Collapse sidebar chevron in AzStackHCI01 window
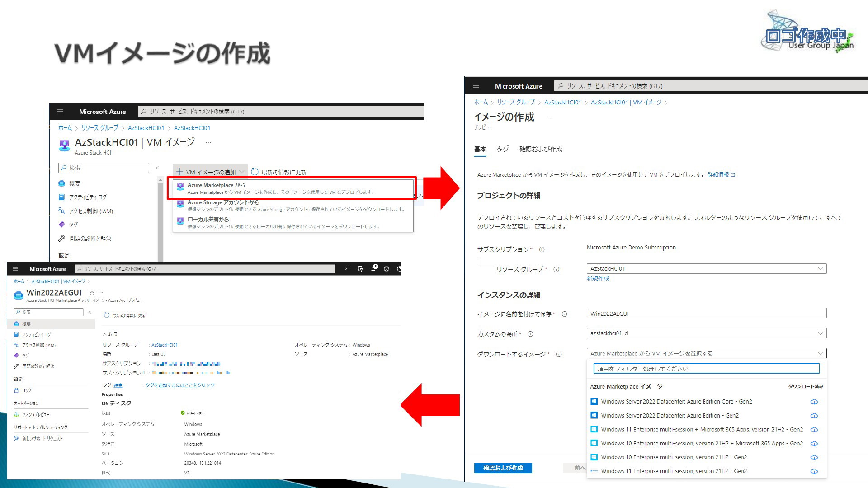Screen dimensions: 868x488 point(157,168)
